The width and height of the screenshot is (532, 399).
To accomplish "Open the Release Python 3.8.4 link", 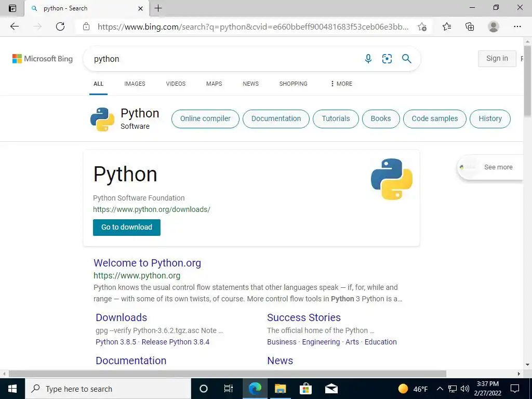I will click(x=176, y=342).
